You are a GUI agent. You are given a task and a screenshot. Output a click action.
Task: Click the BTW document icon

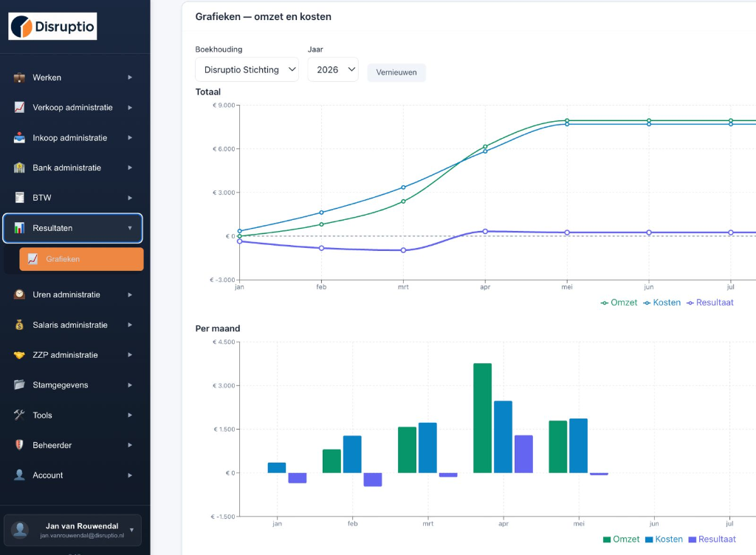[x=19, y=198]
